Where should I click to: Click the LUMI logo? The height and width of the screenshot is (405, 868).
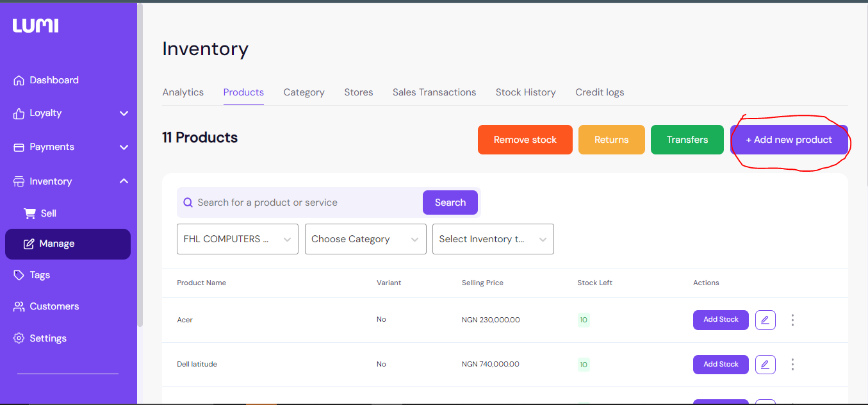point(35,26)
